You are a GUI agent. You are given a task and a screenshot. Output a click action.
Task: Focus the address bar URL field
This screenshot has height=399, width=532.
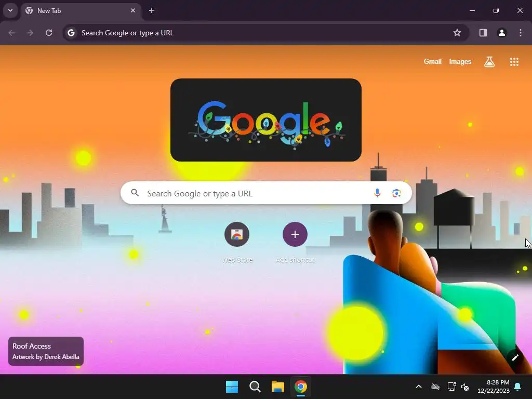(264, 33)
